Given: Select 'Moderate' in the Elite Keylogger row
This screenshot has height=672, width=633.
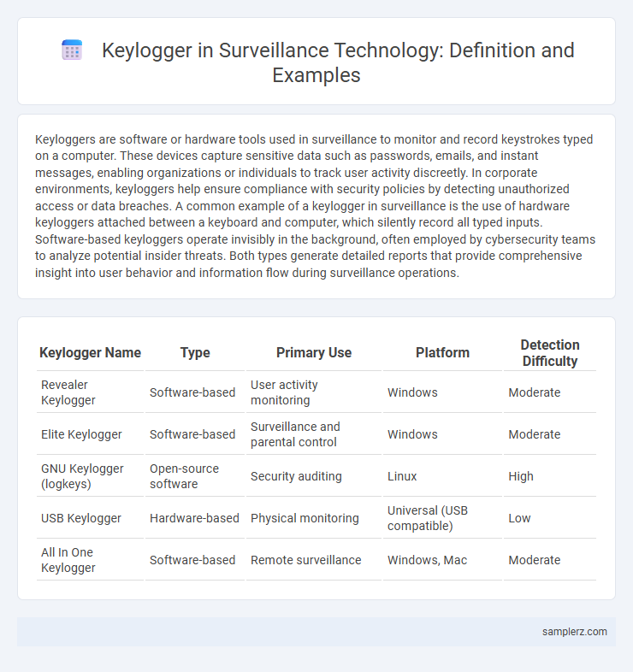Looking at the screenshot, I should coord(550,434).
